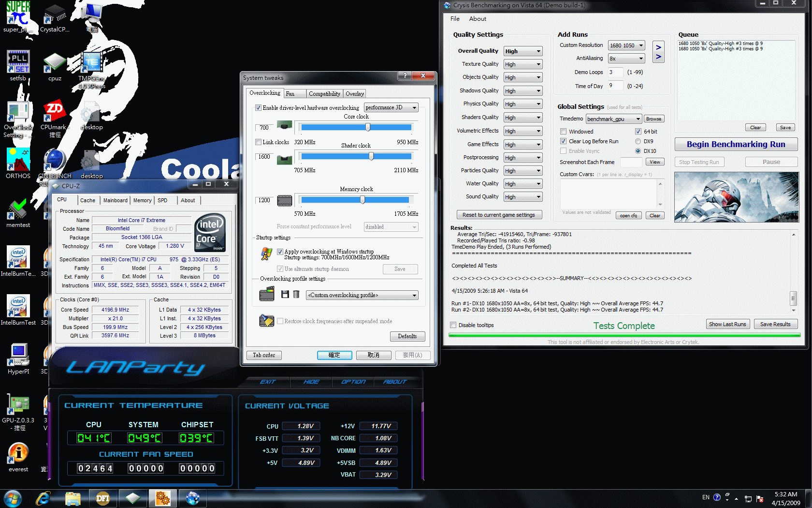Switch to the Mainboard tab in CPU-Z
812x508 pixels.
[115, 200]
